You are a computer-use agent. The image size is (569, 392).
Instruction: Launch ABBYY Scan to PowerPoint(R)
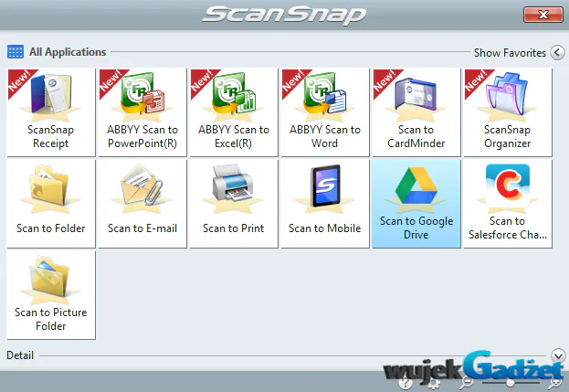[142, 112]
